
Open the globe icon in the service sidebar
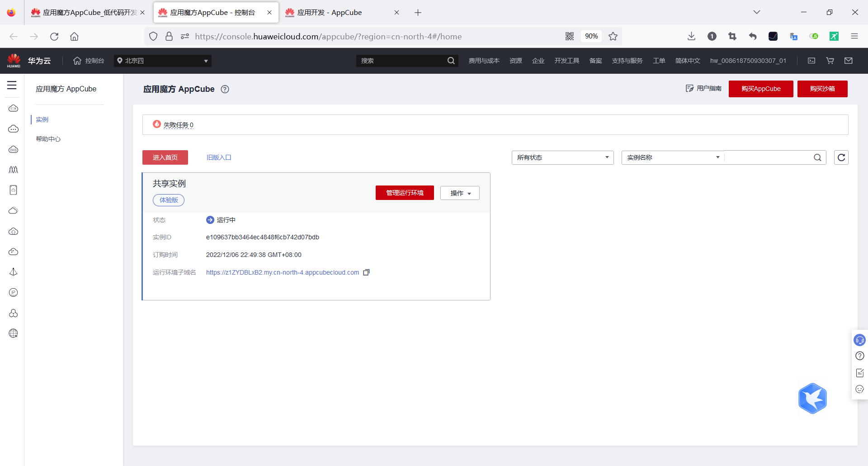(14, 333)
